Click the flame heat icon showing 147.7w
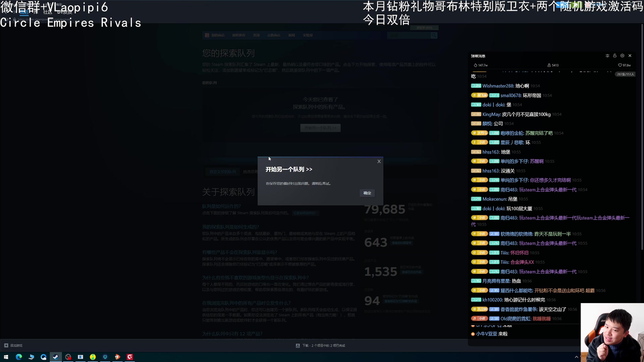644x362 pixels. [x=475, y=65]
